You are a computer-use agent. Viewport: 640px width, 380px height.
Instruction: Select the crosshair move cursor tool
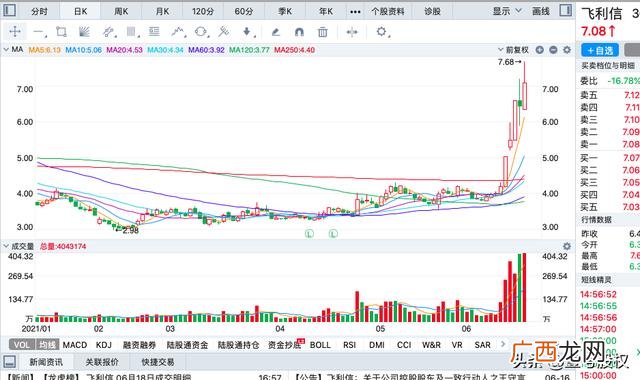pos(15,31)
